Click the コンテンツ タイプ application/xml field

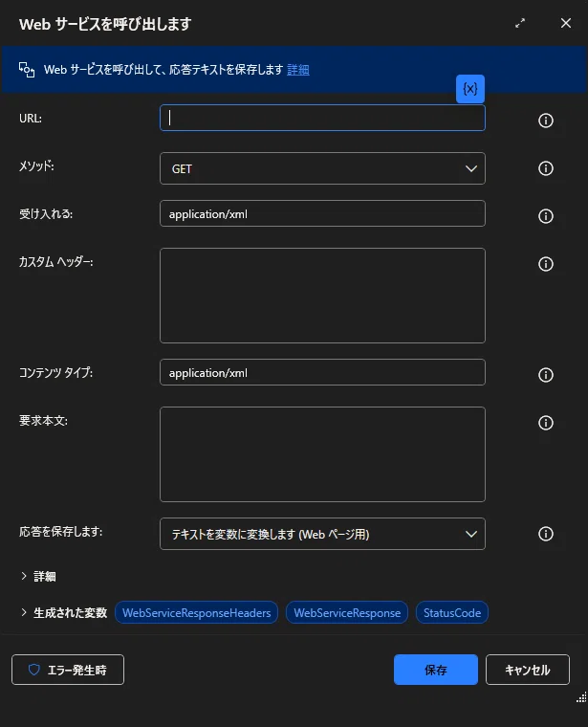pyautogui.click(x=322, y=372)
